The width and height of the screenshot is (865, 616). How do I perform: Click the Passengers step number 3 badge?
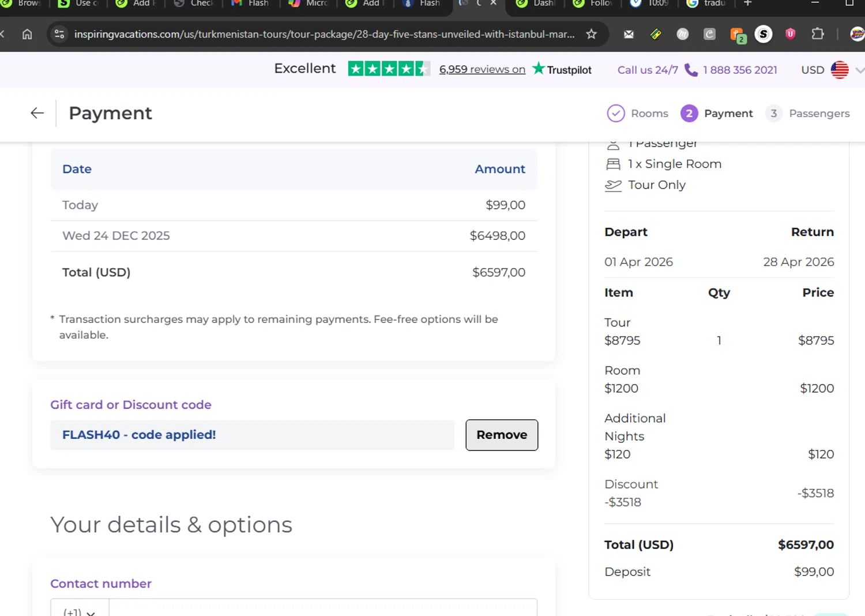pos(774,114)
